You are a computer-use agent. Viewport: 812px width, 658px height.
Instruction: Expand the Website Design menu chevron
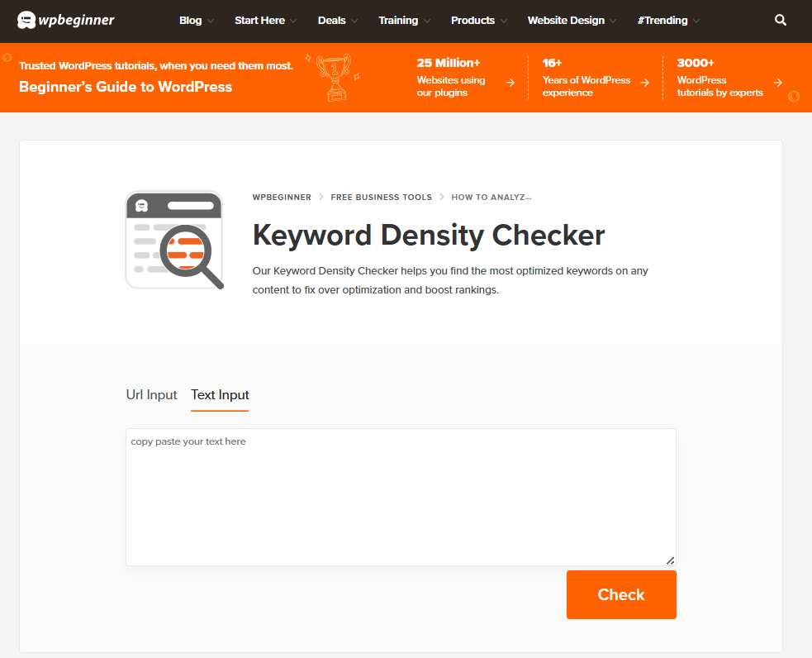click(613, 21)
